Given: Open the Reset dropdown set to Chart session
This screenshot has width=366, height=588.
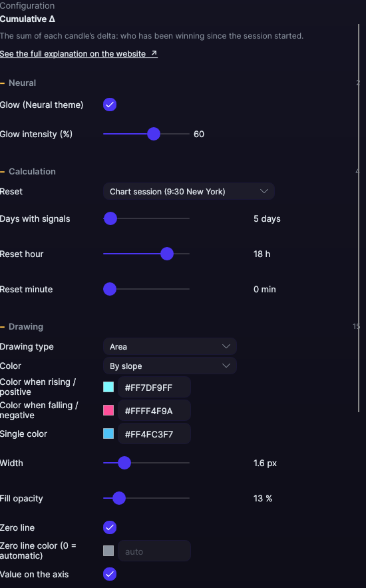Looking at the screenshot, I should click(189, 191).
